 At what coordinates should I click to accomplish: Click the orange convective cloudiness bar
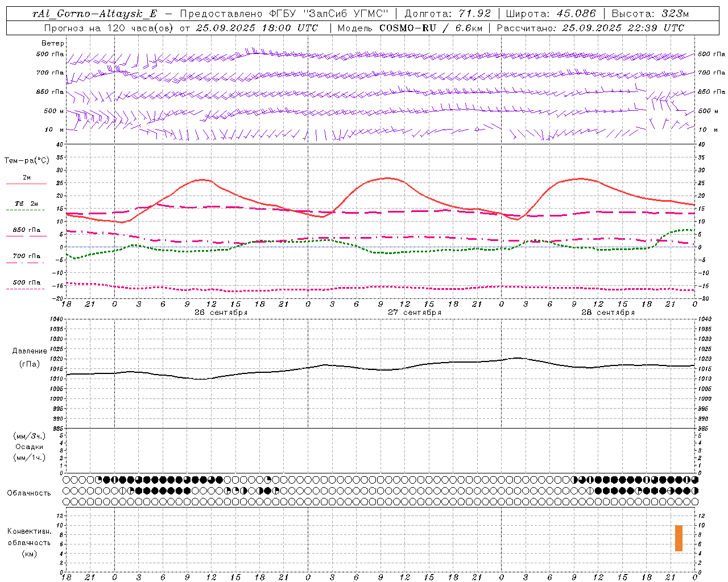[x=679, y=538]
